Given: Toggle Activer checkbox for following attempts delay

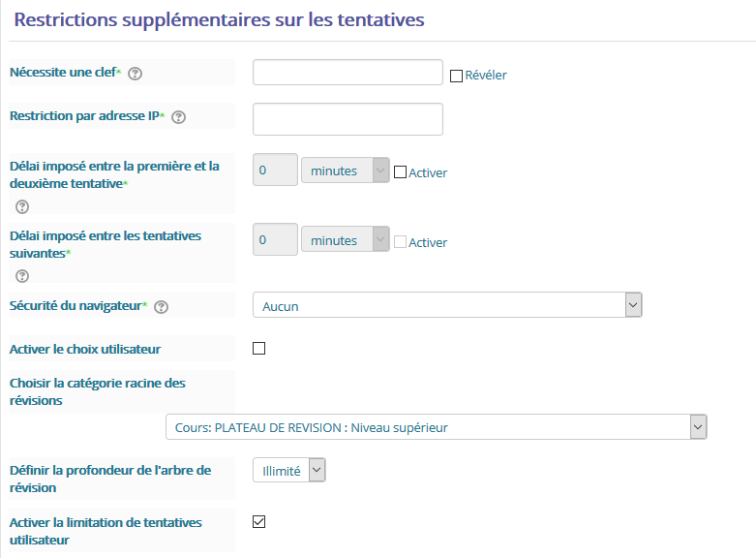Looking at the screenshot, I should coord(400,242).
